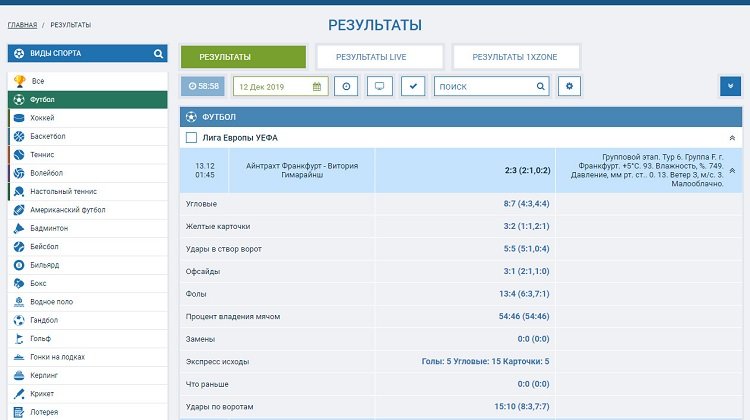750x420 pixels.
Task: Click the Фолы row
Action: click(x=461, y=294)
